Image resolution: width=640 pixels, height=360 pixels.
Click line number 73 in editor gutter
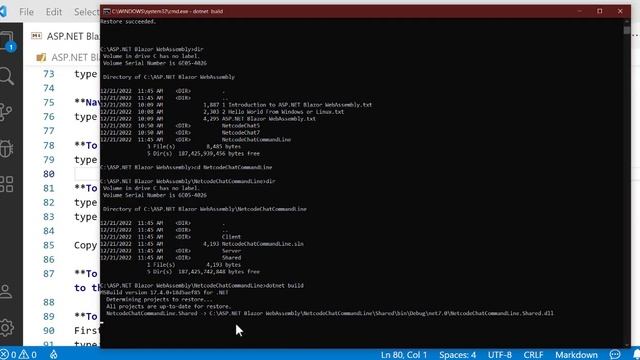point(49,74)
